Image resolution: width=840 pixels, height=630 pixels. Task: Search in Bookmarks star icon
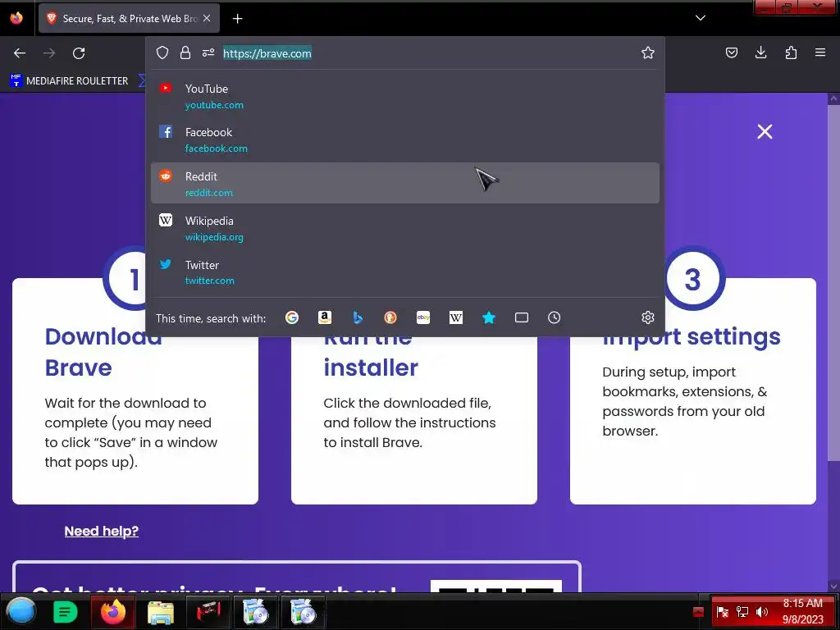tap(489, 317)
